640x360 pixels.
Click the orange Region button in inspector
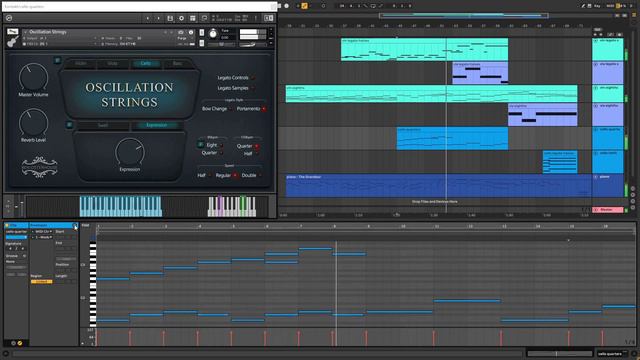pos(41,282)
